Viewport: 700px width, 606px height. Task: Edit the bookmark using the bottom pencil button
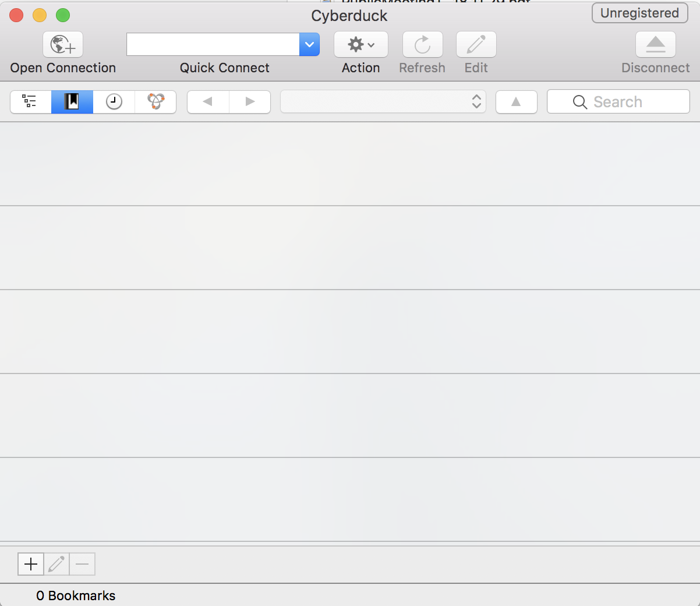click(x=56, y=564)
